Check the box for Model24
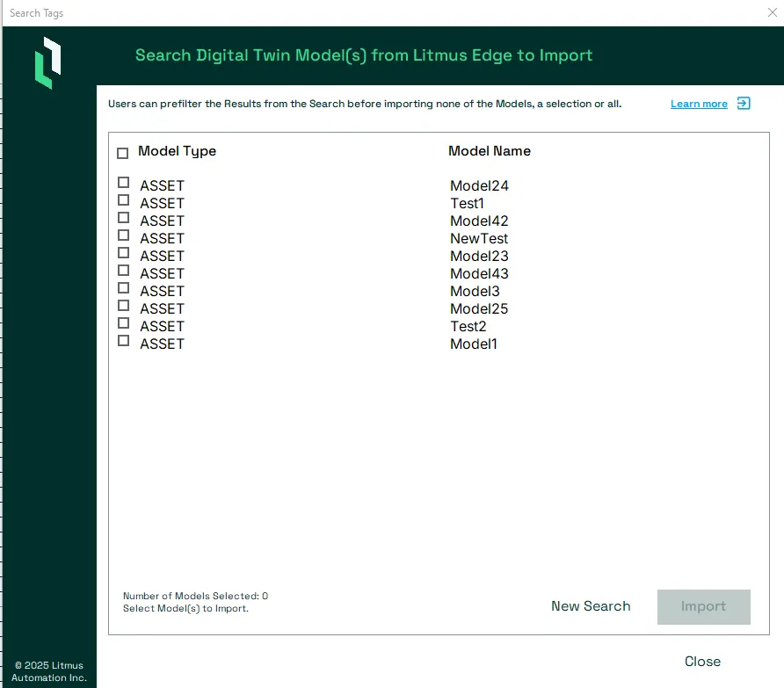784x688 pixels. click(x=124, y=183)
